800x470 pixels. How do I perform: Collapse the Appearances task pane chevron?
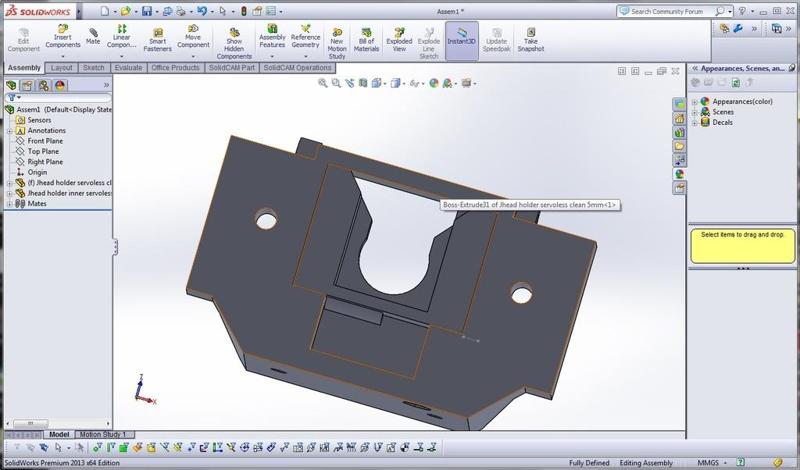pyautogui.click(x=693, y=68)
